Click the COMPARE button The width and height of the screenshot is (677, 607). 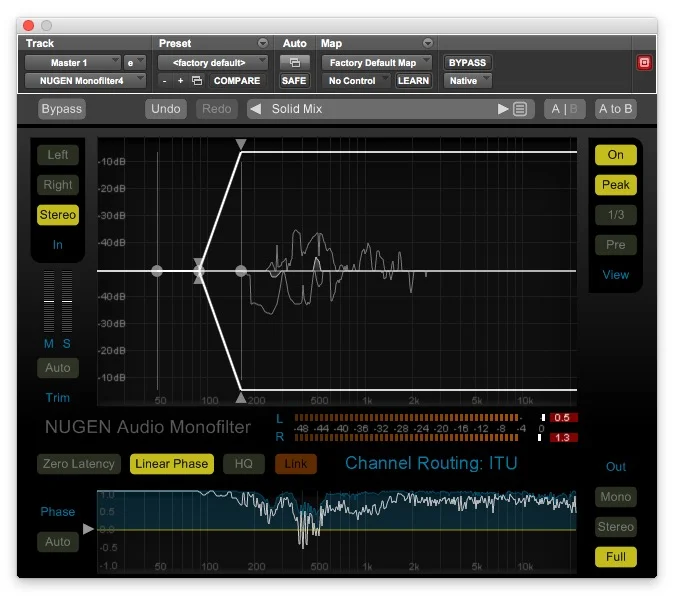pyautogui.click(x=237, y=81)
